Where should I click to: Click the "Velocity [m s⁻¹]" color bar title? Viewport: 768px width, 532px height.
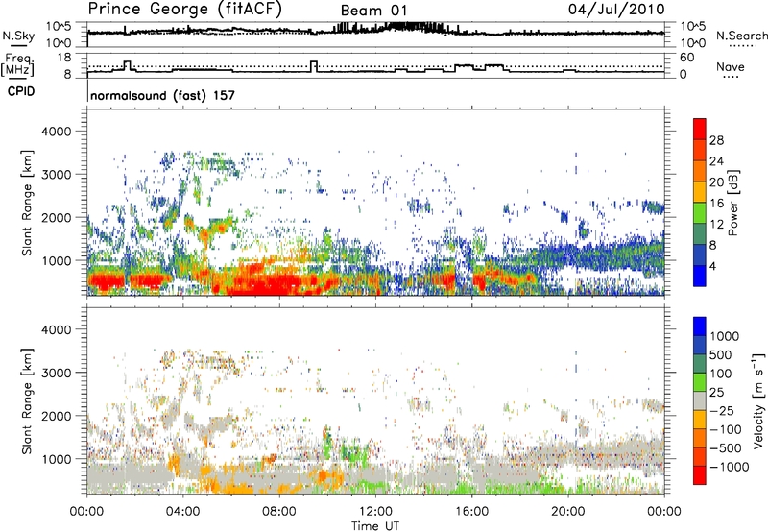point(758,400)
